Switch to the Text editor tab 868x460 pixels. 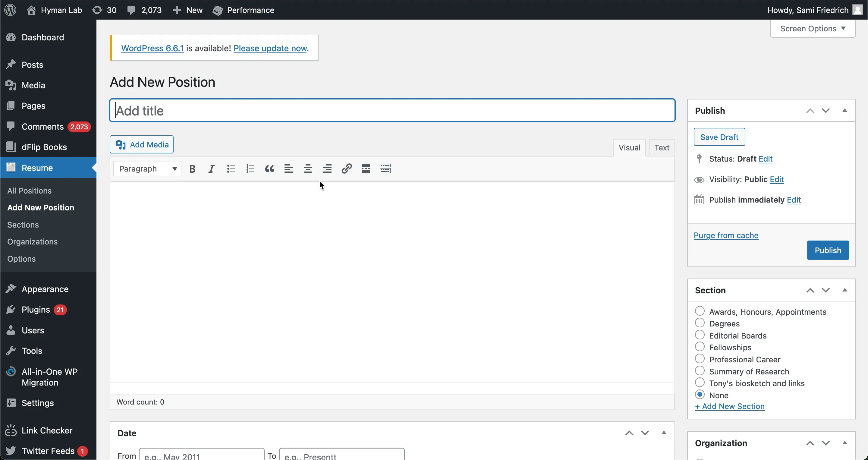click(662, 148)
